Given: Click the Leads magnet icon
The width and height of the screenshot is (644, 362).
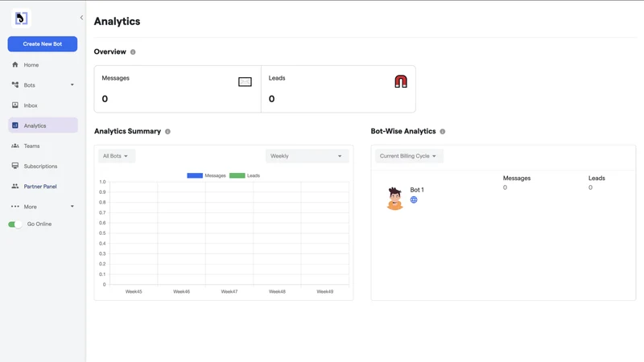Looking at the screenshot, I should (401, 81).
